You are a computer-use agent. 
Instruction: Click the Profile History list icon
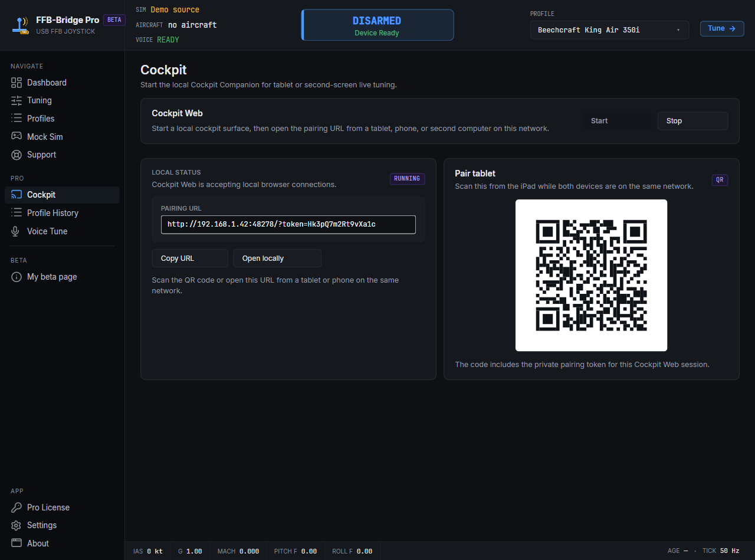click(17, 213)
